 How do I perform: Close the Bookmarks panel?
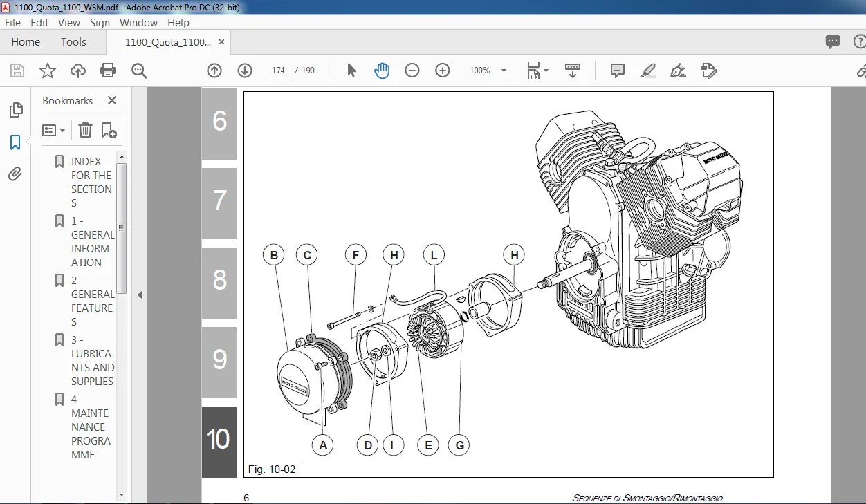112,100
